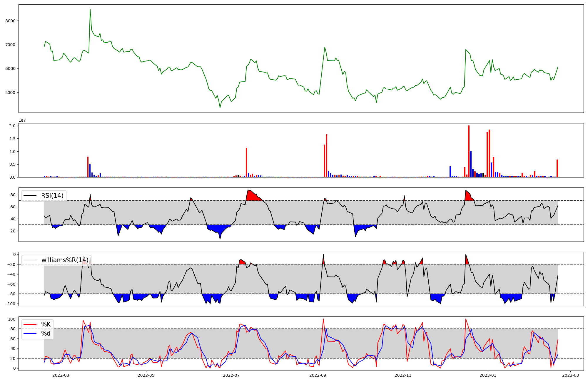
Task: Click the 5000 price axis tick label
Action: [x=11, y=93]
